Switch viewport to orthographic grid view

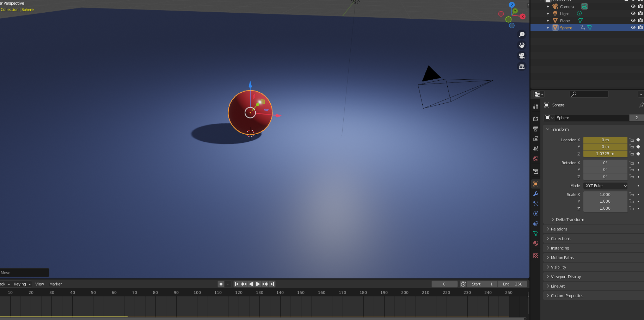tap(522, 66)
